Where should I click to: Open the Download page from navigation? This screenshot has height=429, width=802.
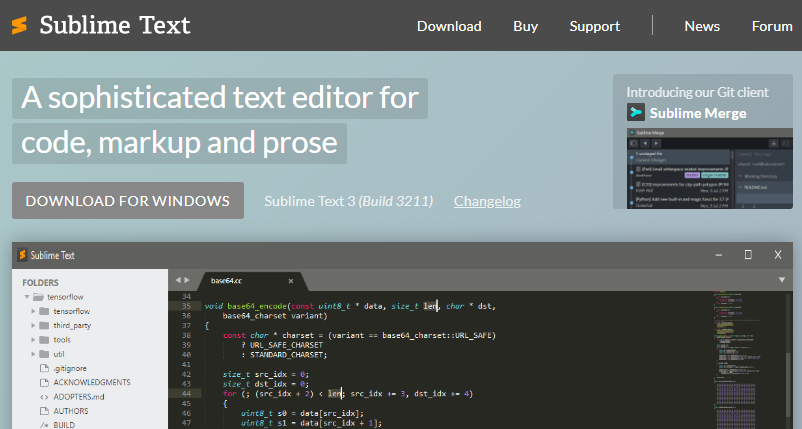449,26
